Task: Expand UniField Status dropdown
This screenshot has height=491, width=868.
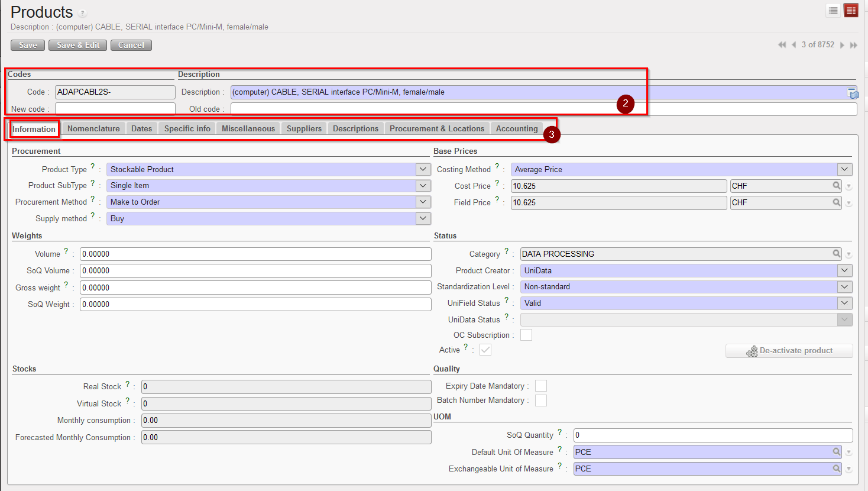Action: coord(845,303)
